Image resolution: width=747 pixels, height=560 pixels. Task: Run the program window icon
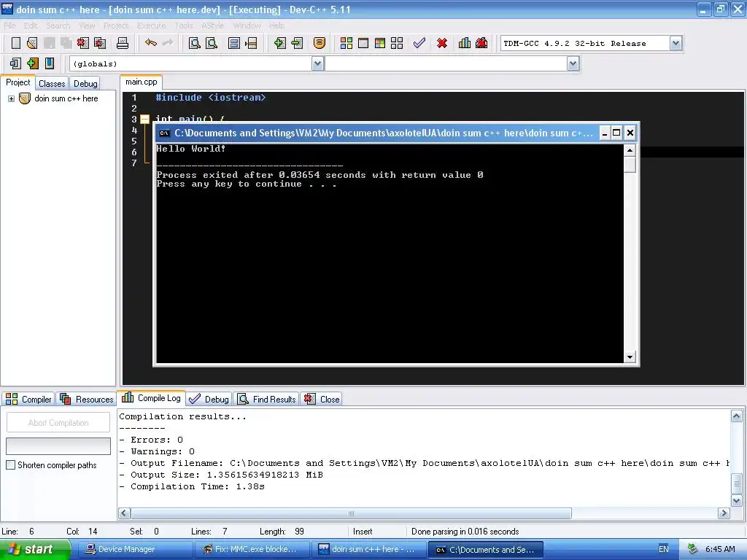point(363,43)
